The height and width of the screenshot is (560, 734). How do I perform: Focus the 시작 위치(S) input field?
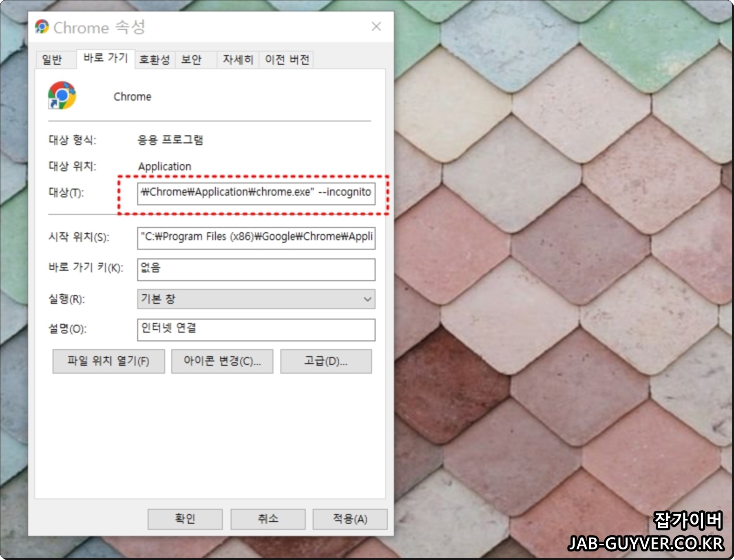pyautogui.click(x=256, y=238)
